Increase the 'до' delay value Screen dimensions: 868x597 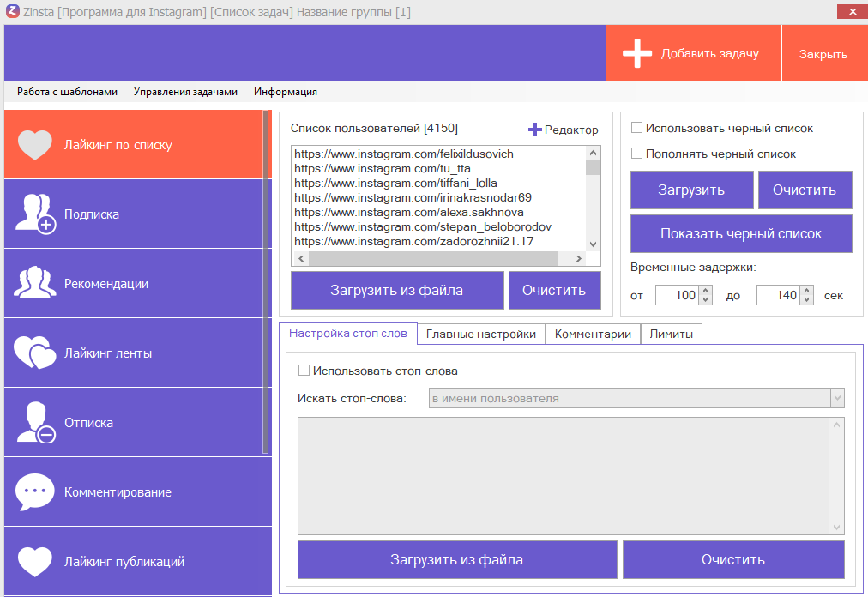click(x=807, y=291)
